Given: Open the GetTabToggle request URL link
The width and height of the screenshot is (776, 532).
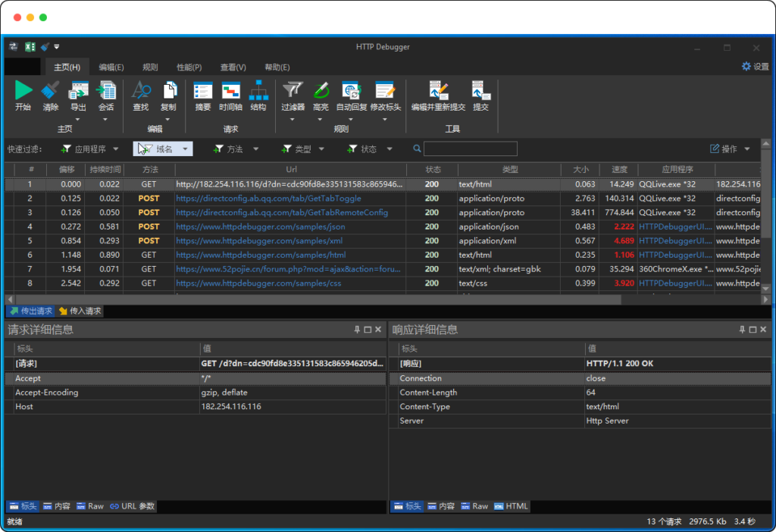Looking at the screenshot, I should pos(269,198).
